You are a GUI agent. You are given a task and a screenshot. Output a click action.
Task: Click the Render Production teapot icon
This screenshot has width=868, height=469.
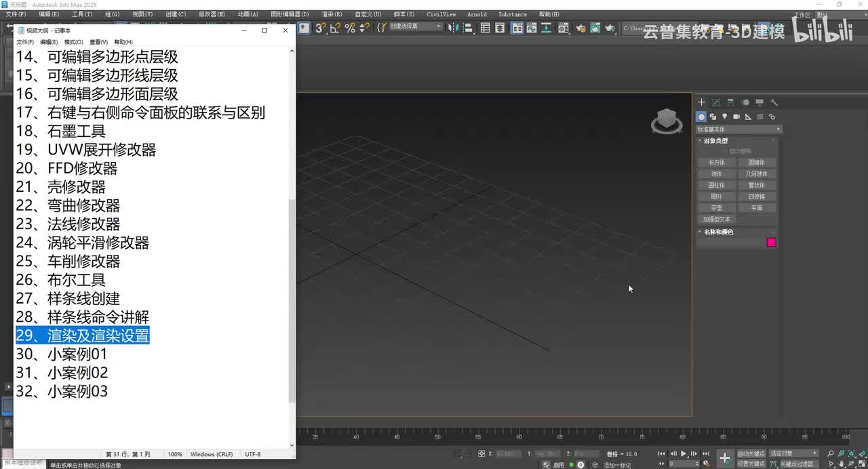coord(610,28)
